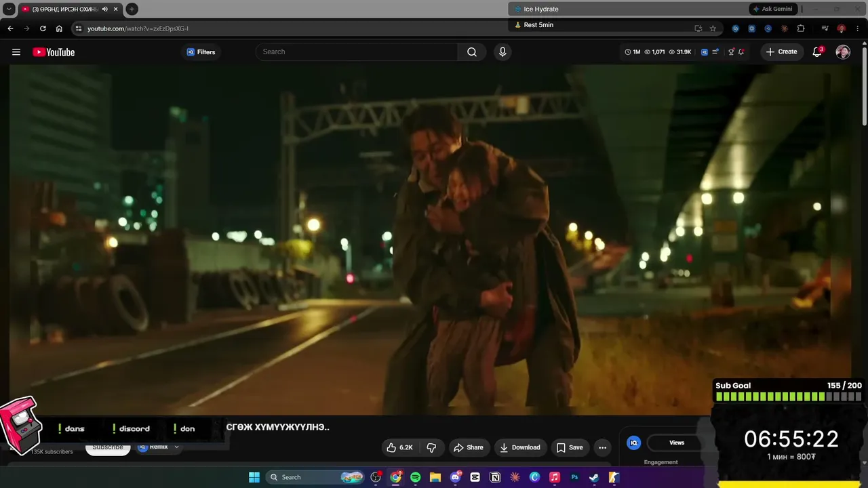868x488 pixels.
Task: Click the Windows taskbar Search box
Action: click(315, 477)
